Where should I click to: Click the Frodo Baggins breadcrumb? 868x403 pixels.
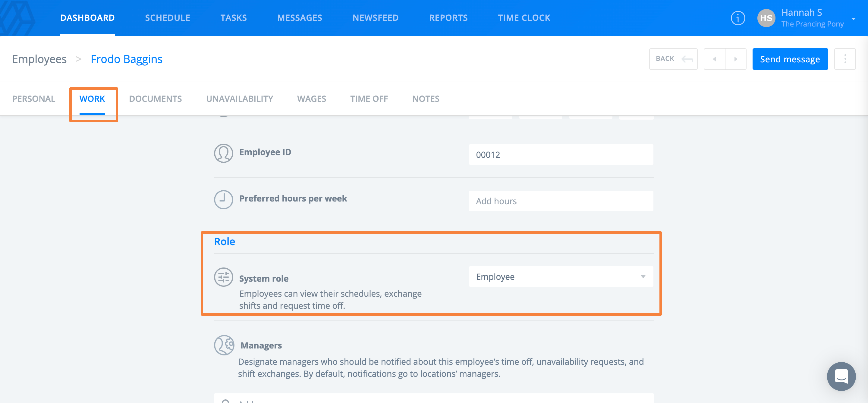pos(127,59)
